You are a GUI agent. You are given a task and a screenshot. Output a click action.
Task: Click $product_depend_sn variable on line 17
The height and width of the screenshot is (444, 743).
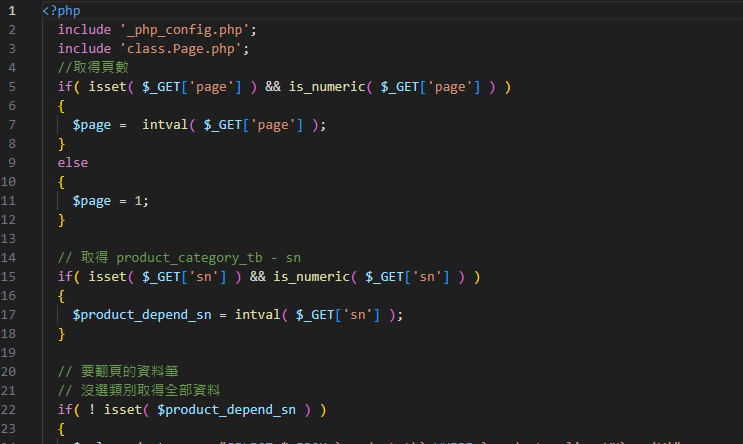142,315
